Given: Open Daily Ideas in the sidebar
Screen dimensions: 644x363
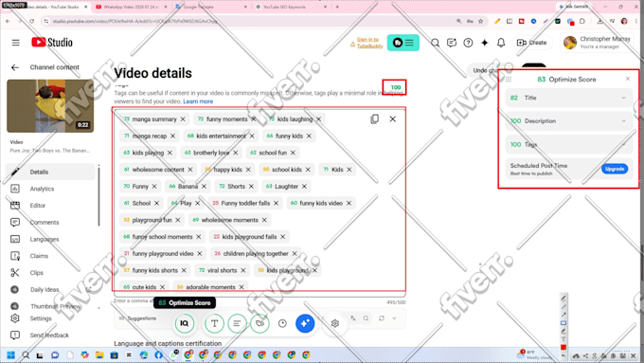Looking at the screenshot, I should [51, 290].
